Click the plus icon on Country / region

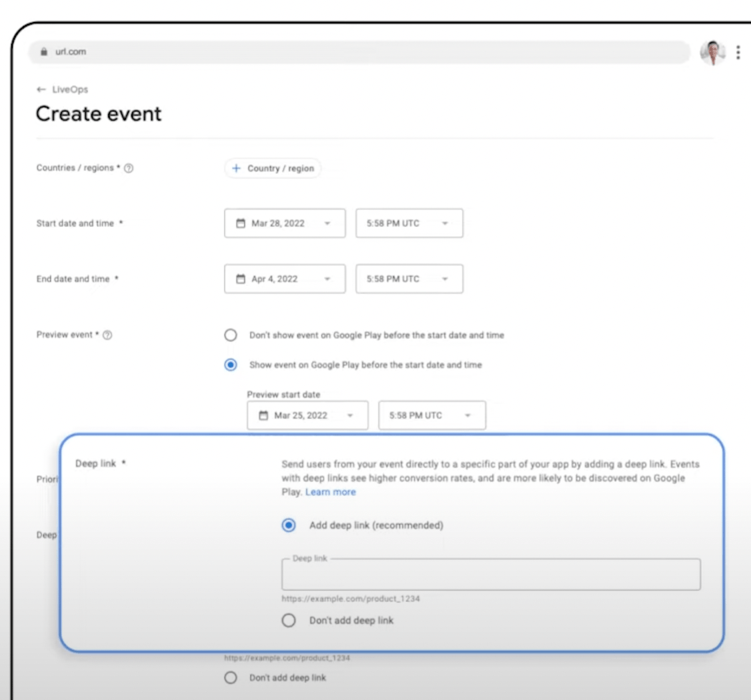point(236,168)
